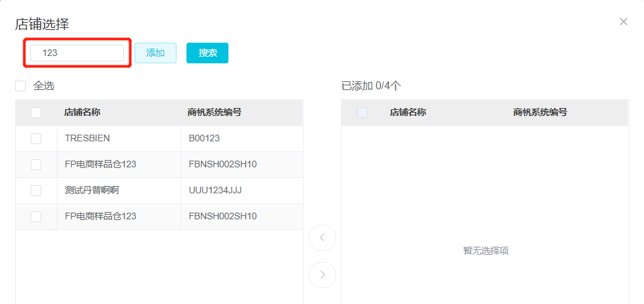Image resolution: width=644 pixels, height=304 pixels.
Task: Click the 商帆系统编号 header in left table
Action: [214, 113]
